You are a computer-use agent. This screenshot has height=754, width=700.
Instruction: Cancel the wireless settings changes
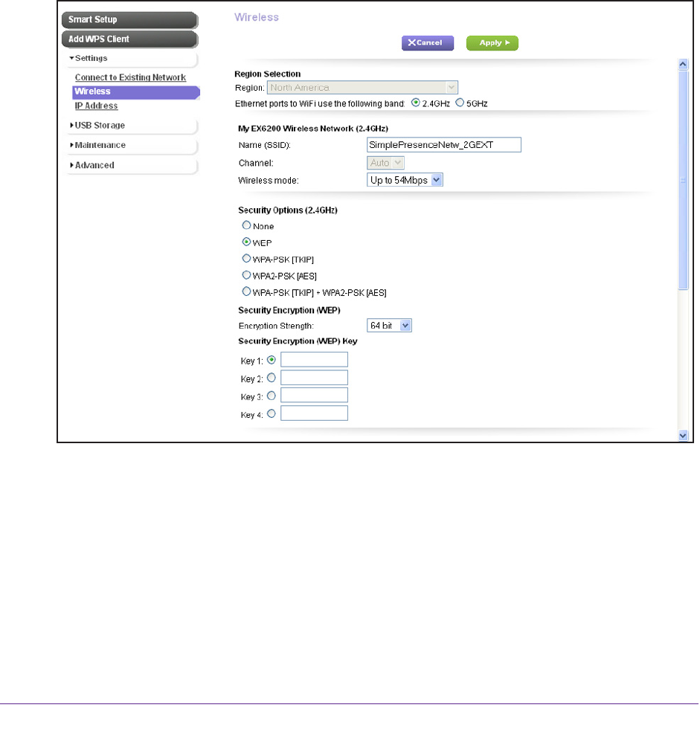pyautogui.click(x=427, y=43)
